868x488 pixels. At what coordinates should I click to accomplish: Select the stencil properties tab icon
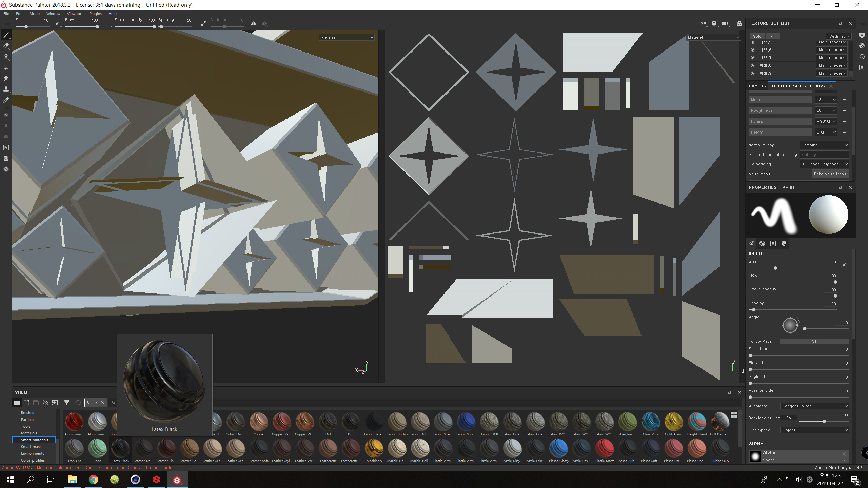[773, 243]
